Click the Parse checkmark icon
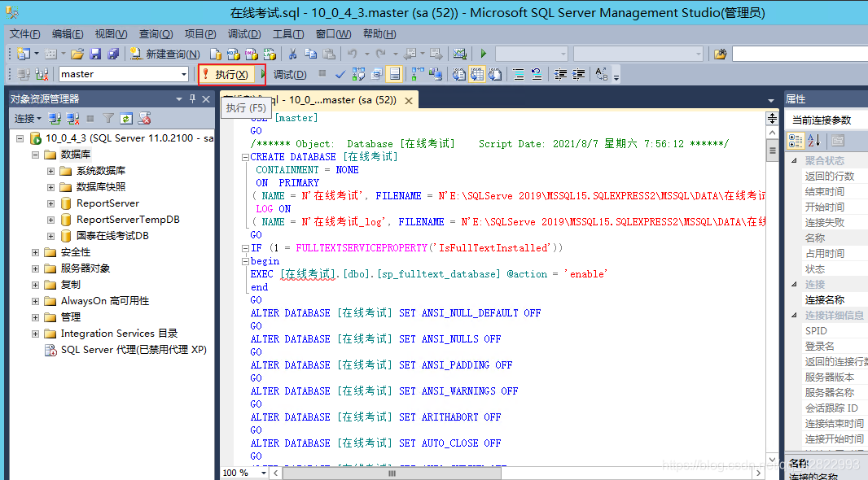Viewport: 868px width, 480px height. (x=340, y=74)
